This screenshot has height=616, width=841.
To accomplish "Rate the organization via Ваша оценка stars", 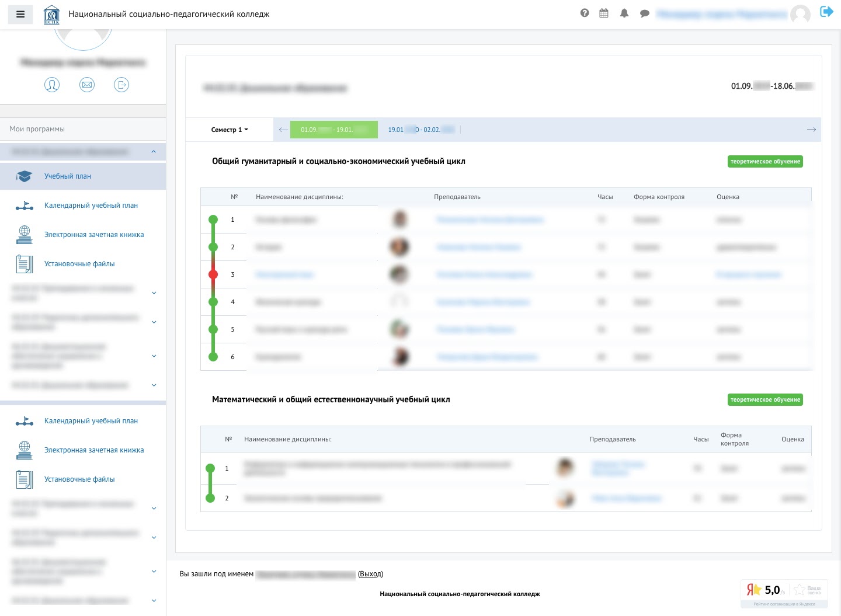I will point(798,589).
